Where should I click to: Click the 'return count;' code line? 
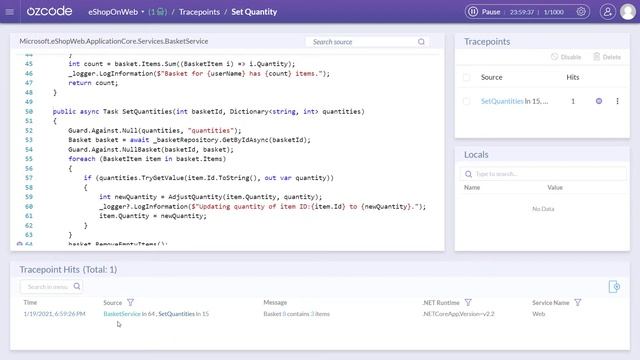(x=93, y=83)
